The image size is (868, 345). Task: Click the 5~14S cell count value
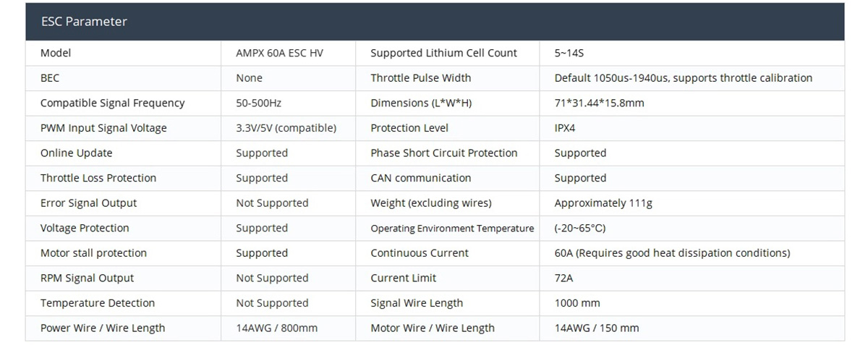(569, 53)
